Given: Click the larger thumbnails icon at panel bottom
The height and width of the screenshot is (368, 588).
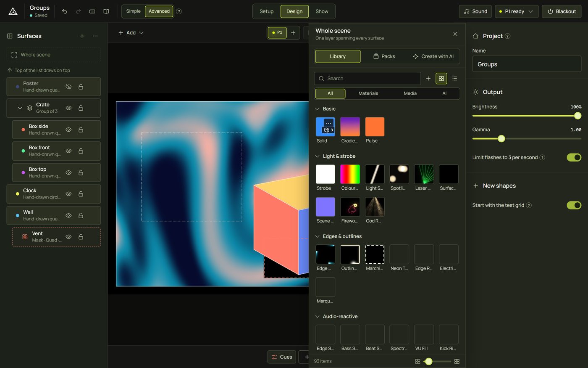Looking at the screenshot, I should click(457, 361).
